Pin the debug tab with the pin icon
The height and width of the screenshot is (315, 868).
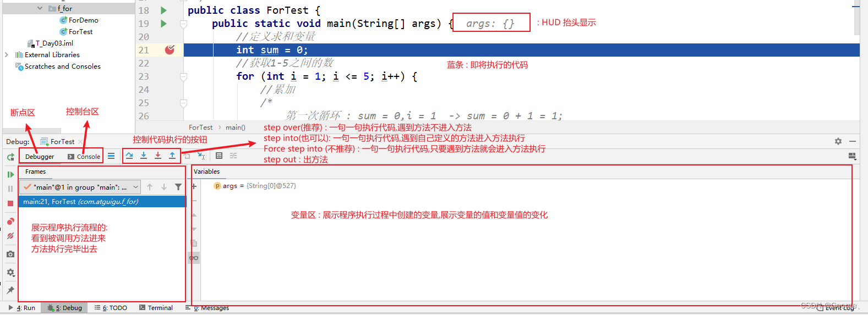pyautogui.click(x=10, y=290)
